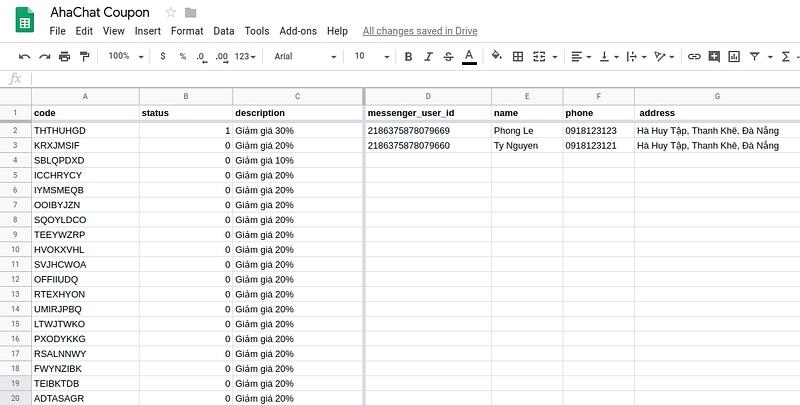Click the undo arrow in toolbar
The image size is (800, 405).
pyautogui.click(x=24, y=57)
